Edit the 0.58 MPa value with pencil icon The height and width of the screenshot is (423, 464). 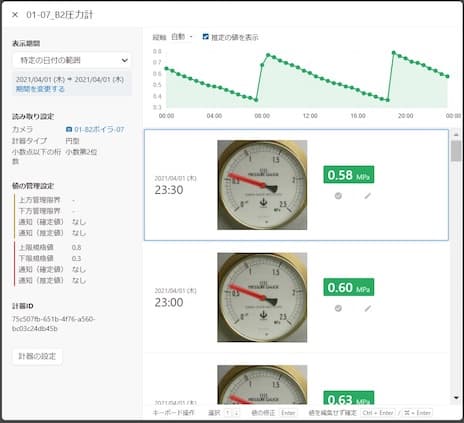click(x=367, y=196)
